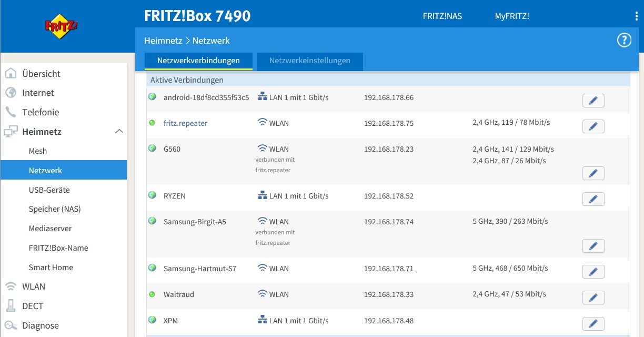
Task: Open the help question mark icon
Action: tap(624, 40)
